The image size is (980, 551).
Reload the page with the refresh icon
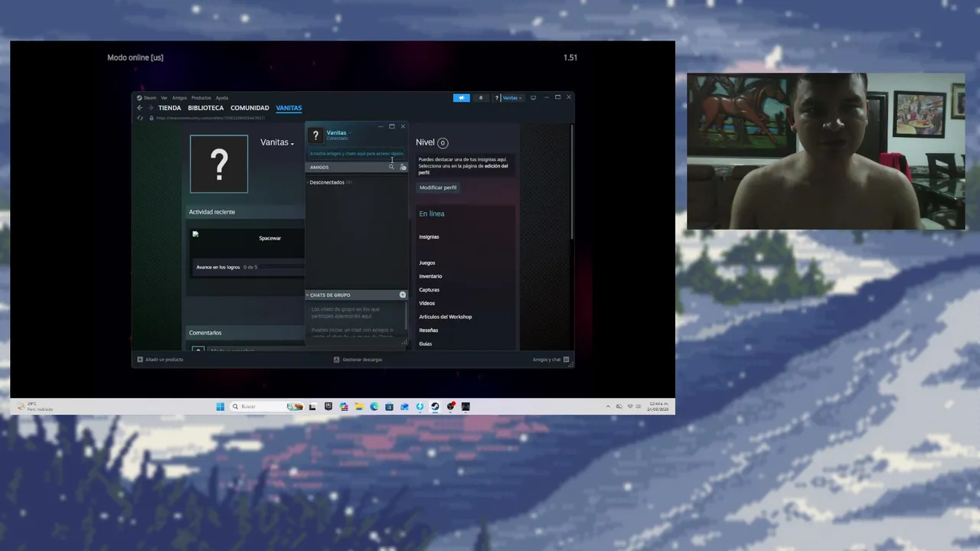pos(139,118)
